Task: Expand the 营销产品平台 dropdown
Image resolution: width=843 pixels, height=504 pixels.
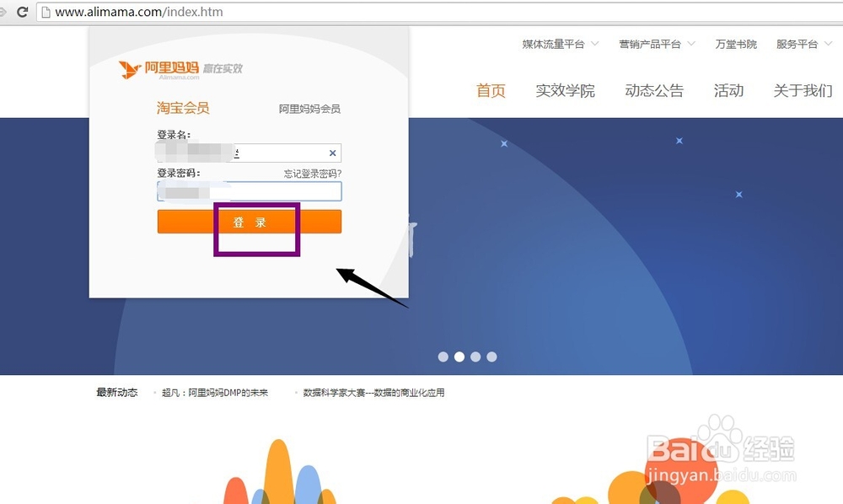Action: tap(657, 44)
